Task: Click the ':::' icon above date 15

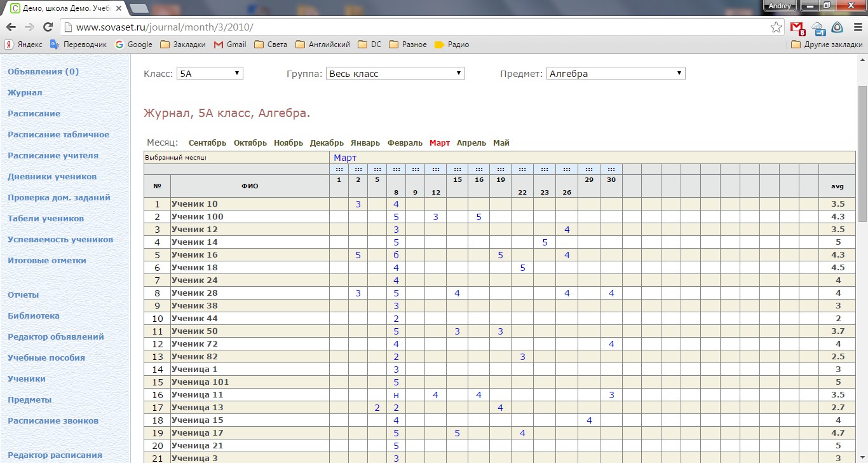Action: (458, 169)
